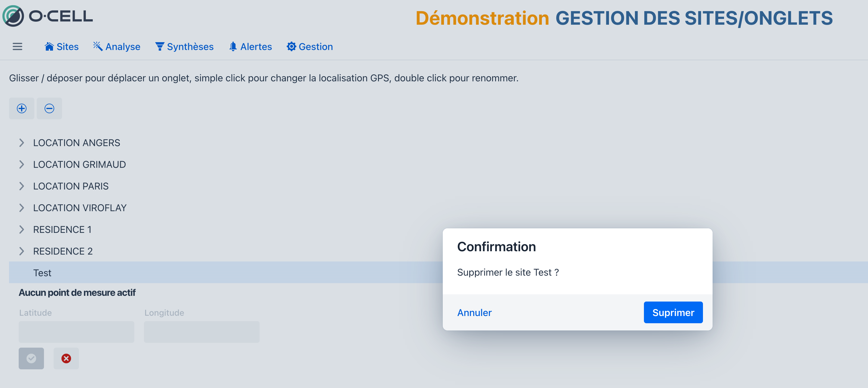This screenshot has width=868, height=388.
Task: Open the Analyse menu
Action: click(117, 46)
